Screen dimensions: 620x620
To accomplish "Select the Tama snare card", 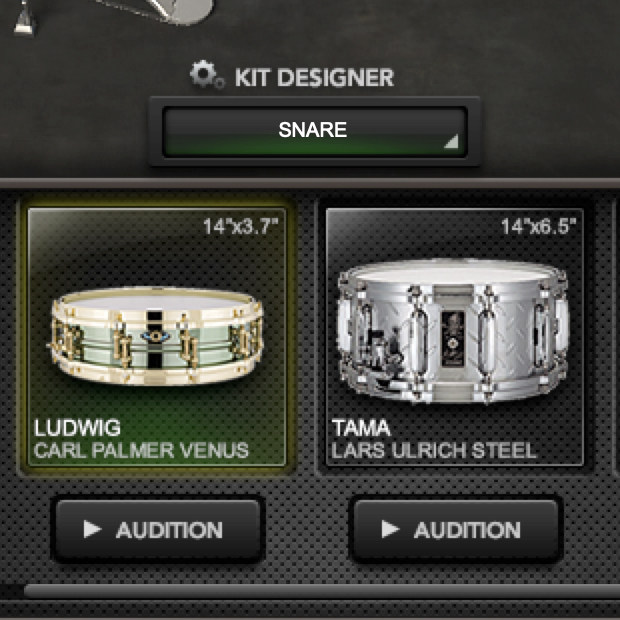I will [x=455, y=337].
